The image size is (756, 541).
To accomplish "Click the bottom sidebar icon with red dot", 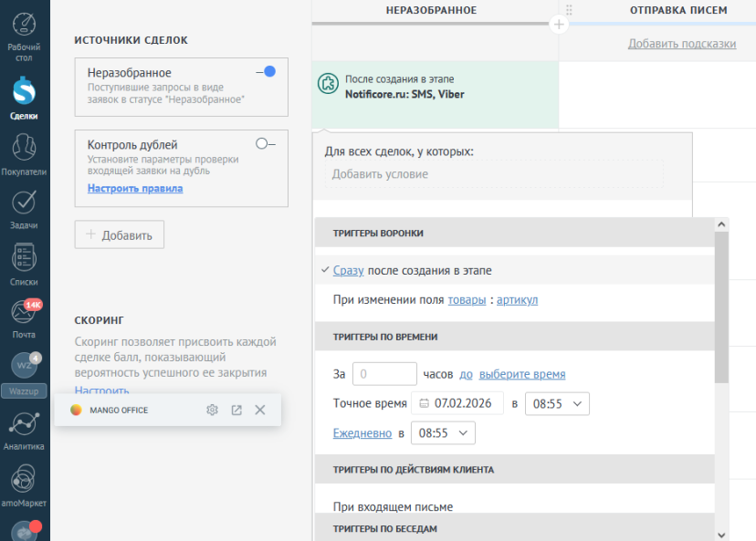I will click(25, 531).
